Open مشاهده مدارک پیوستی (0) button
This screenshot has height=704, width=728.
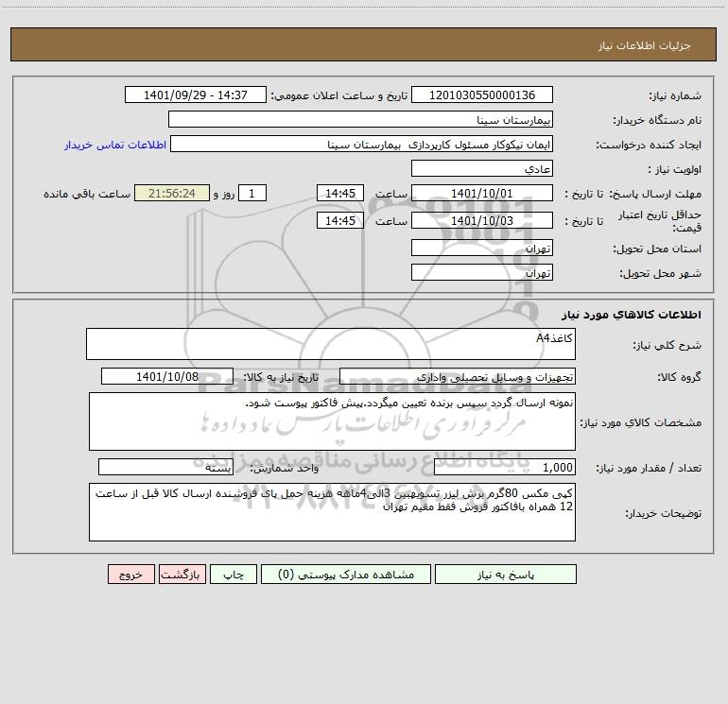click(346, 575)
